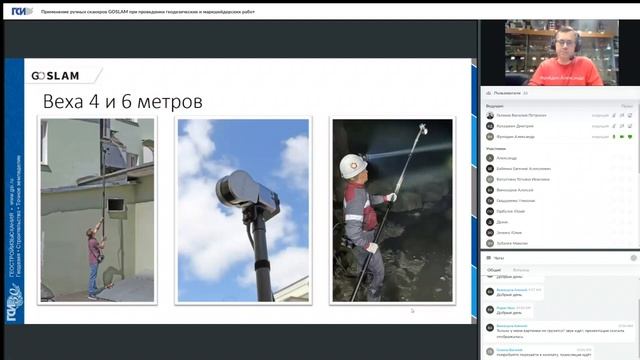Click the chat bubble icon beside Чаты

click(489, 258)
